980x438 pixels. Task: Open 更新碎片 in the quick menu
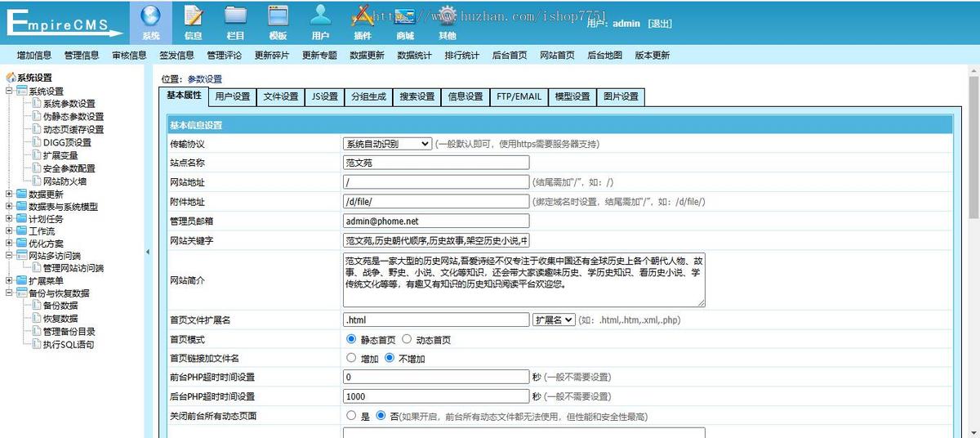(272, 56)
